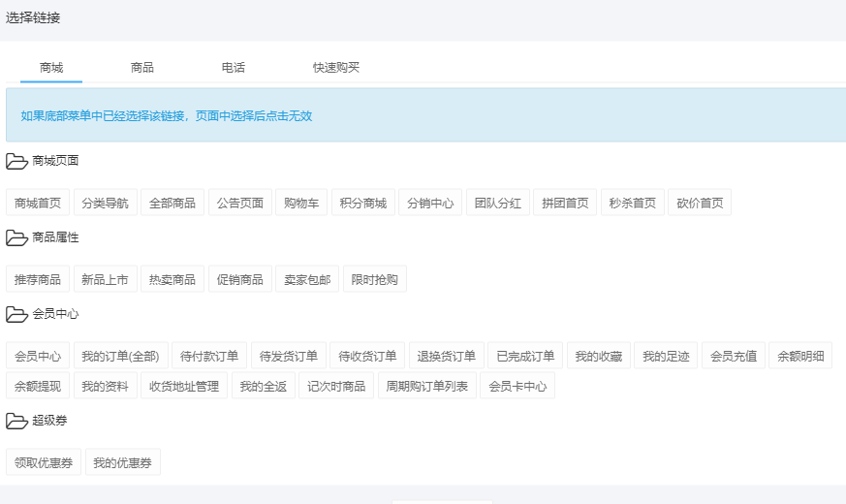Viewport: 846px width, 504px height.
Task: Select the 促销商品 link
Action: click(x=240, y=279)
